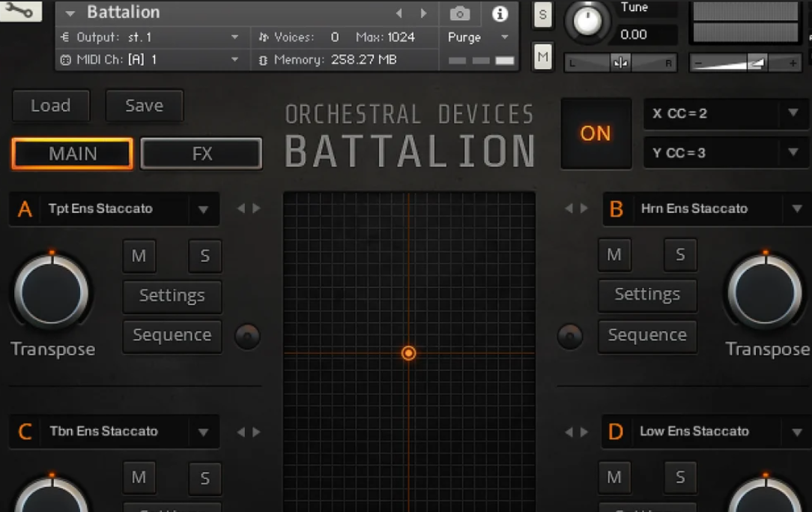Screen dimensions: 812x512
Task: Click the round sequence indicator for slot A
Action: click(x=247, y=337)
